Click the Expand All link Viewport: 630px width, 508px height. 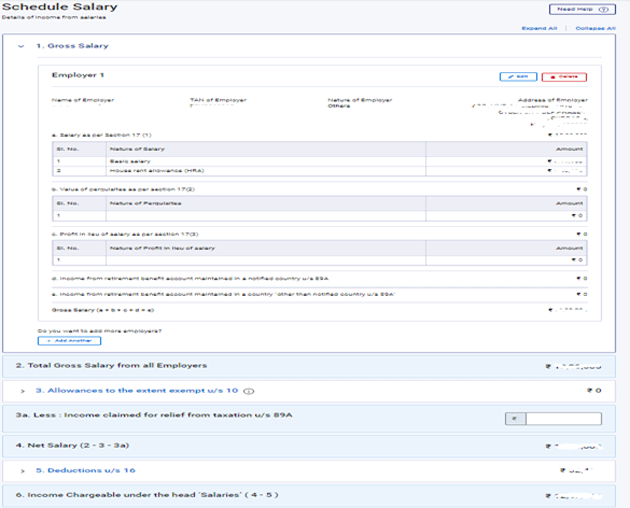(x=539, y=28)
